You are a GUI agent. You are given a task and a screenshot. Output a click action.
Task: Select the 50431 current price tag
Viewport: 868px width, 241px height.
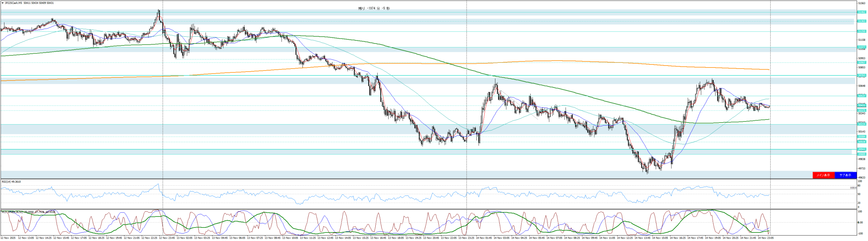coord(862,106)
